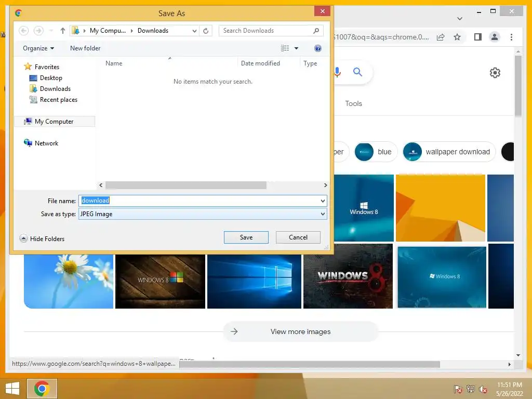Open Google quick settings gear
The width and height of the screenshot is (532, 399).
click(495, 73)
